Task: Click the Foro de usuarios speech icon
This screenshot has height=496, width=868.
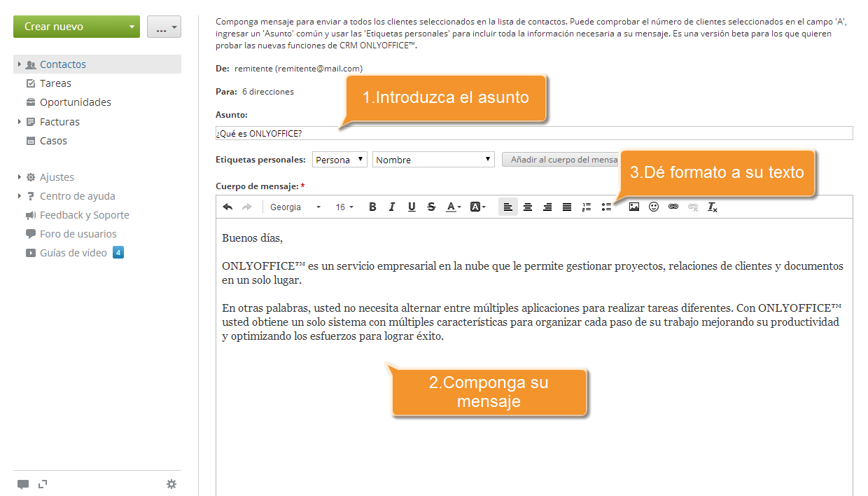Action: 30,234
